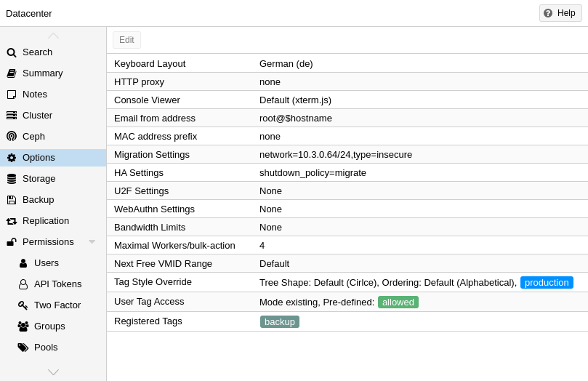Click the Notes sticky-note icon
Image resolution: width=588 pixels, height=381 pixels.
[x=12, y=95]
